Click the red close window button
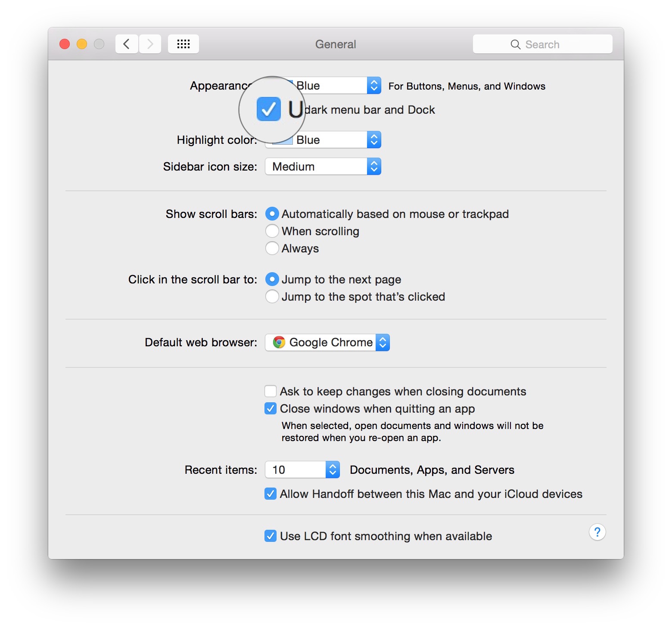 click(x=65, y=44)
